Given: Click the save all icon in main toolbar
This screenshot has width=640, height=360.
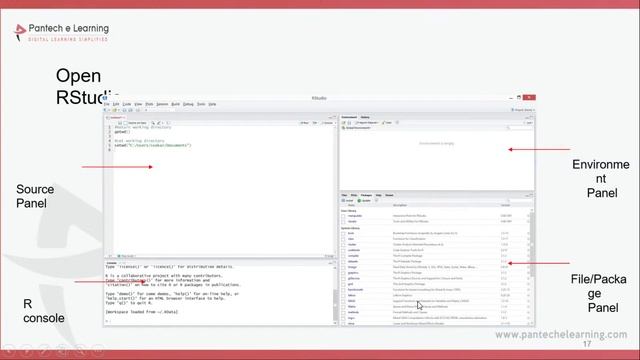Looking at the screenshot, I should tap(131, 110).
